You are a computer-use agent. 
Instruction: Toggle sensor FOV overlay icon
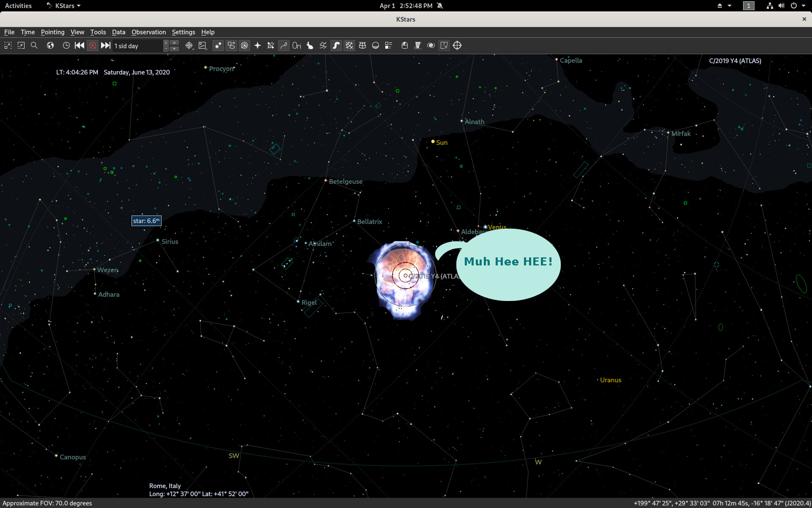pos(444,45)
